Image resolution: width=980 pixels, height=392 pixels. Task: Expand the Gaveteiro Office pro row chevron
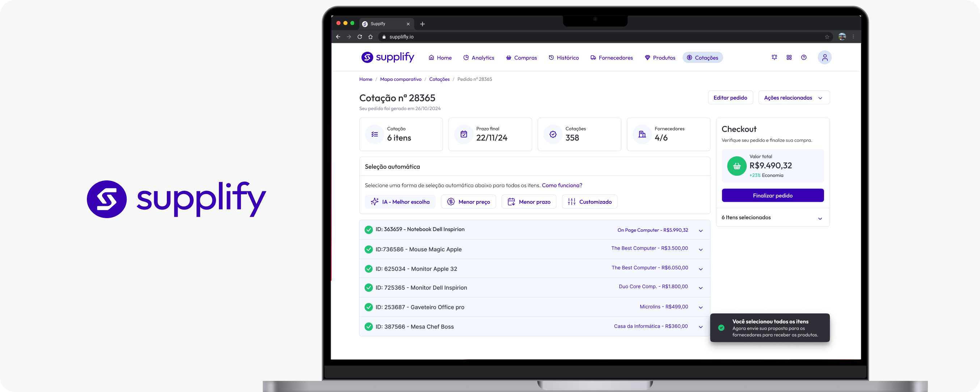(700, 308)
